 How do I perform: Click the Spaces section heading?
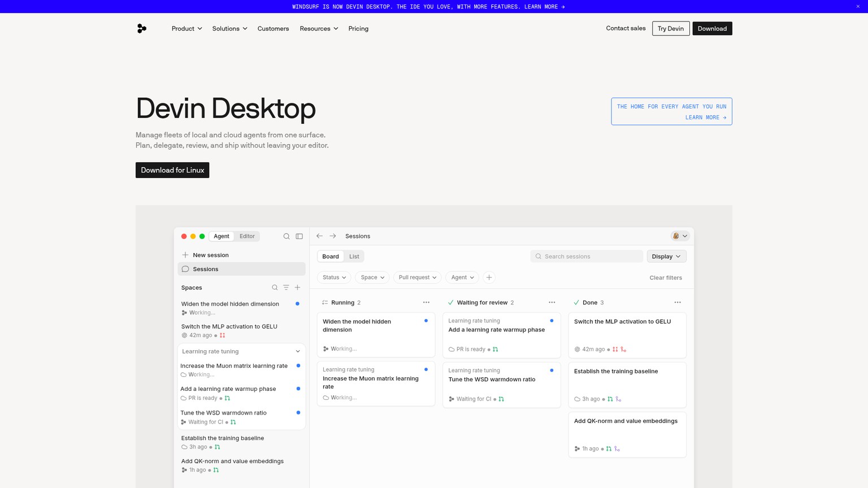192,287
